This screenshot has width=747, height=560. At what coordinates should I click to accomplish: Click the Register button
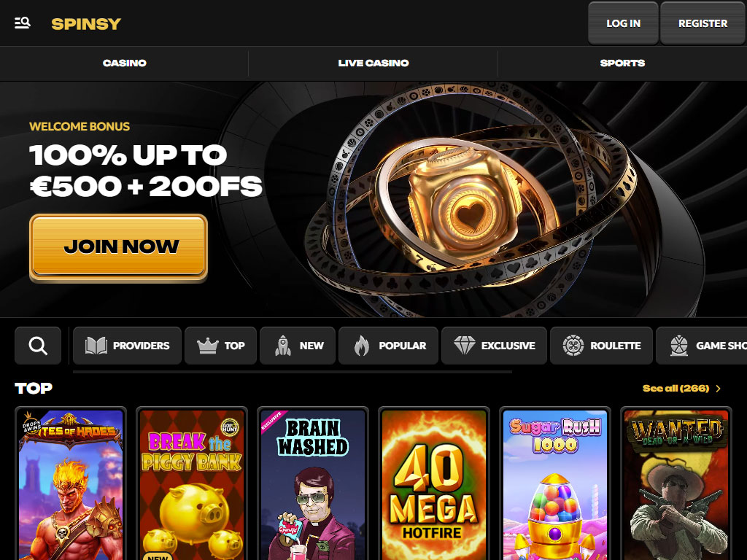point(703,23)
